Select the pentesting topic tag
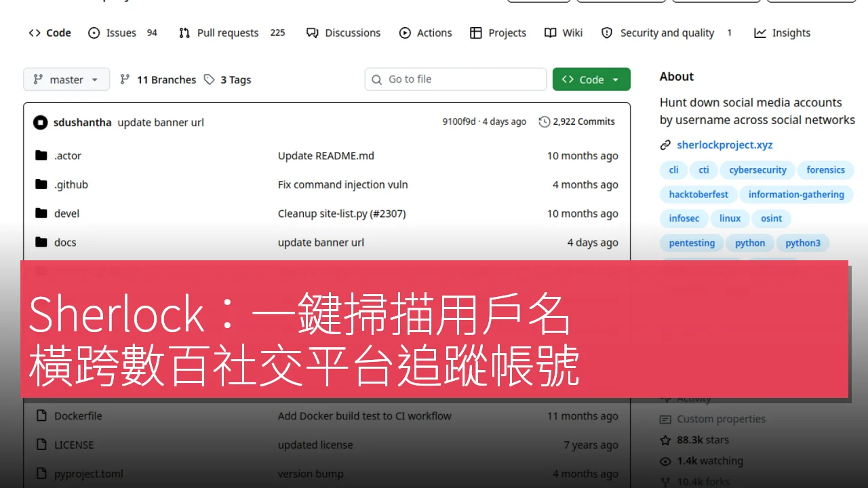Image resolution: width=868 pixels, height=488 pixels. tap(692, 243)
